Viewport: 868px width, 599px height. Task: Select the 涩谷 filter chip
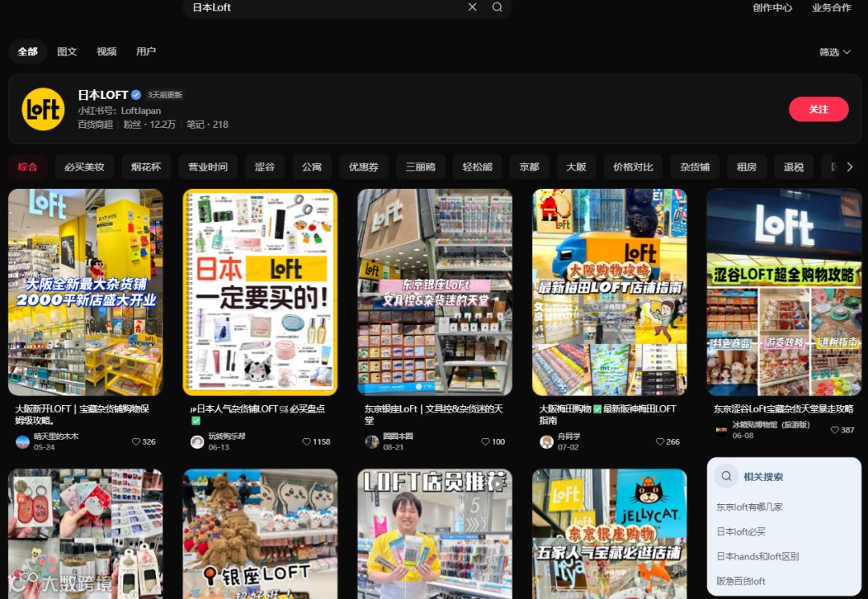pos(264,166)
